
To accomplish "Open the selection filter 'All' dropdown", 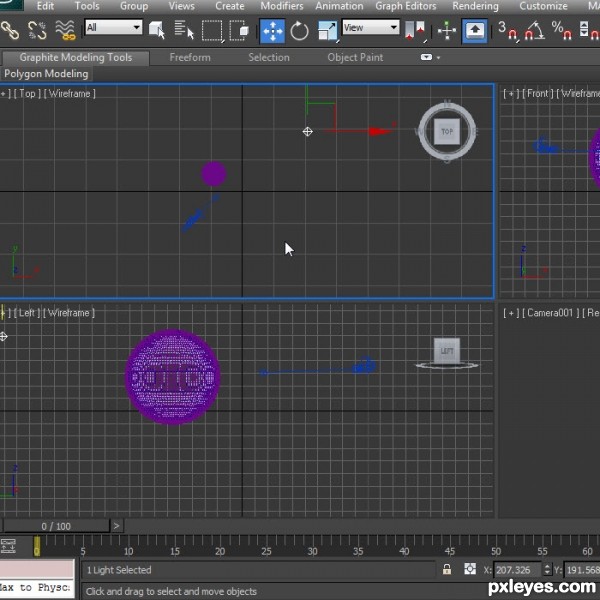I will click(x=113, y=28).
